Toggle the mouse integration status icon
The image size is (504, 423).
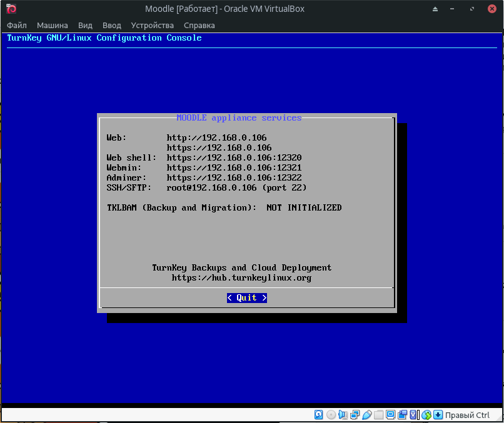point(426,415)
